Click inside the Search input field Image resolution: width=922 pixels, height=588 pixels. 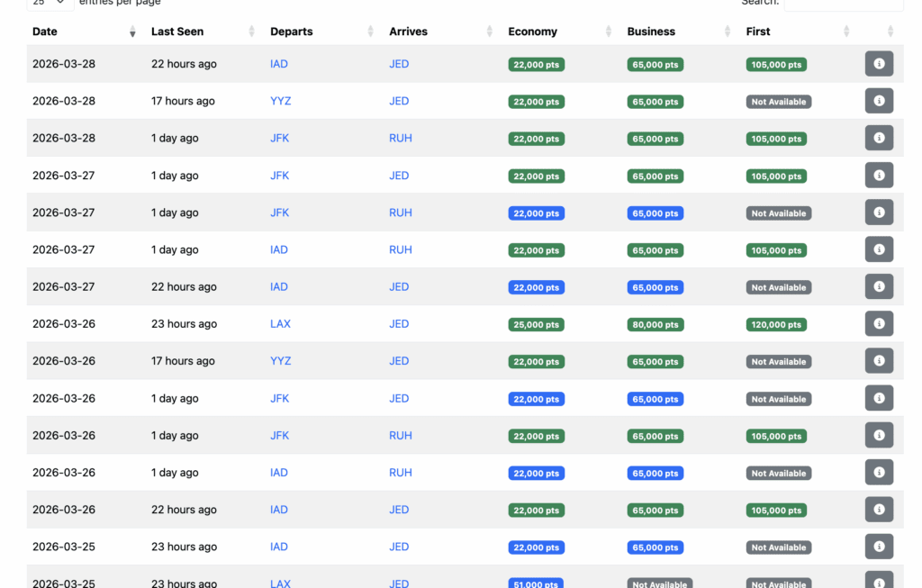843,5
